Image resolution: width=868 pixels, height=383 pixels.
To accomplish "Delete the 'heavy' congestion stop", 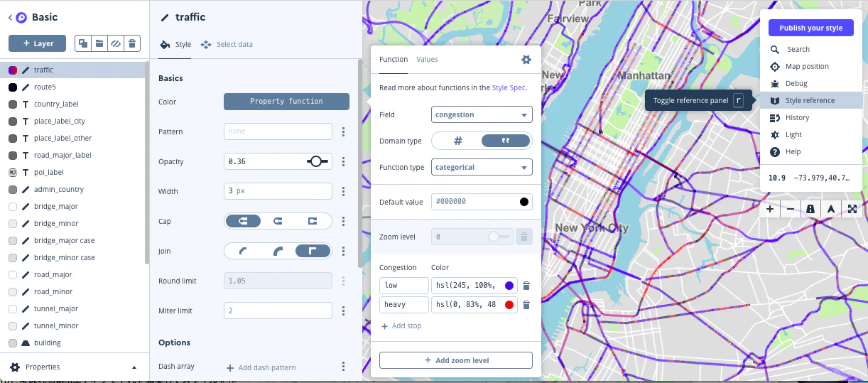I will point(526,305).
